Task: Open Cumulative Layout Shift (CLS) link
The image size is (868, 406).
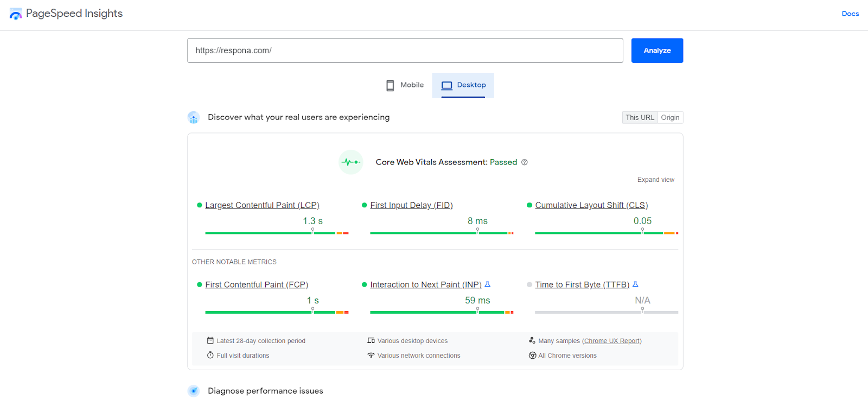Action: 591,205
